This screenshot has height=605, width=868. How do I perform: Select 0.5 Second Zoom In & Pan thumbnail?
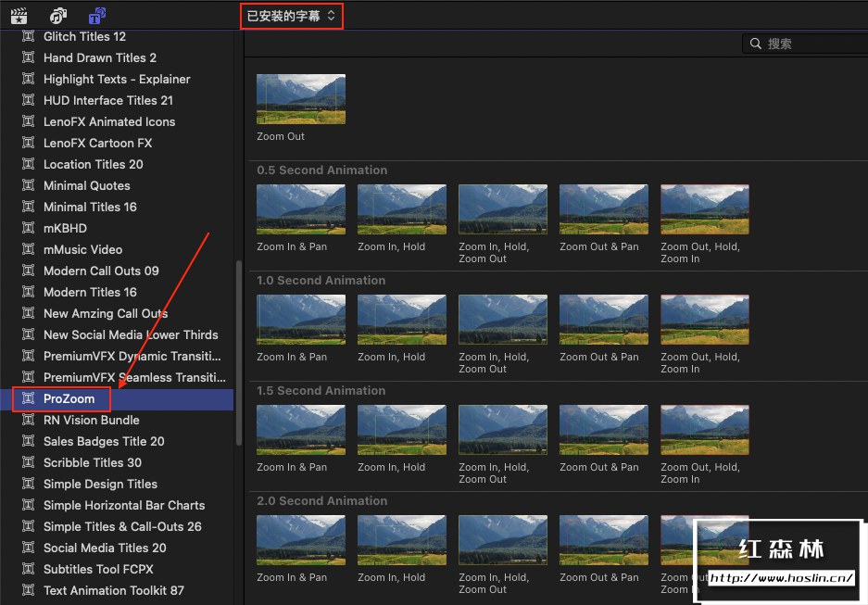tap(301, 209)
